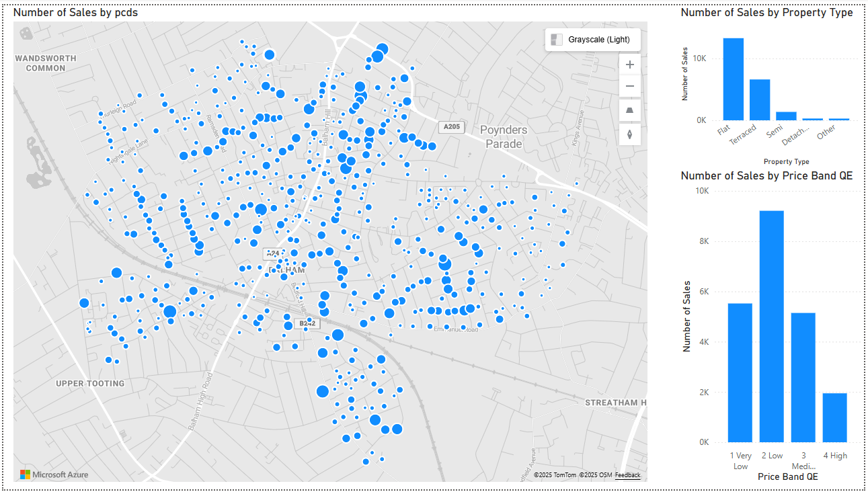868x494 pixels.
Task: Select the Terraced property type bar
Action: [x=760, y=101]
